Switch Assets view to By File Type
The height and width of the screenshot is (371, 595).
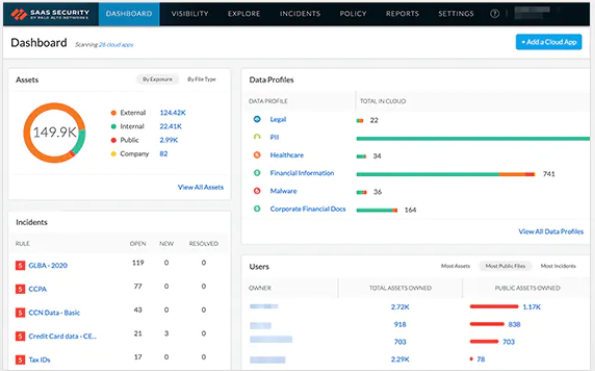tap(201, 79)
